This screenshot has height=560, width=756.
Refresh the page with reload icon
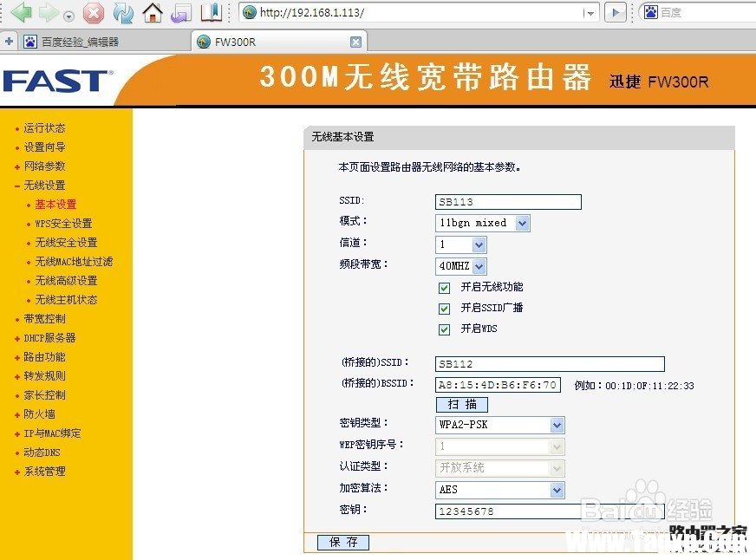(x=123, y=13)
